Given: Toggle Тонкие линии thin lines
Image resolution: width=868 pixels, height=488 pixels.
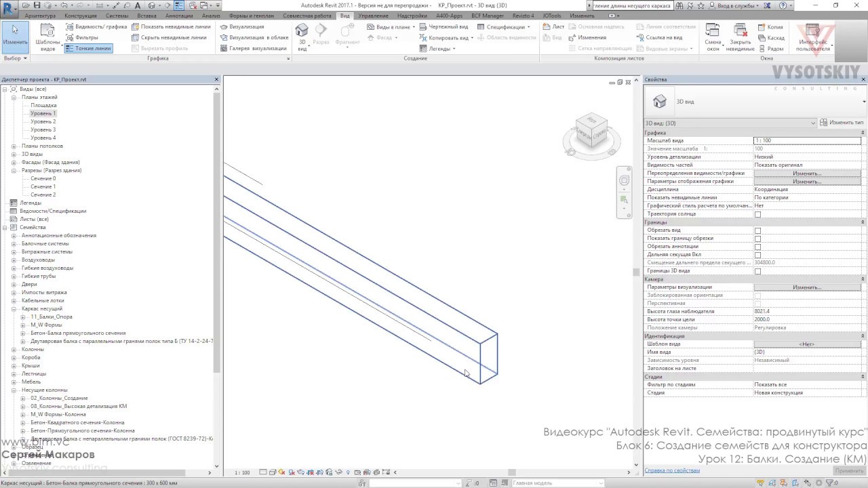Looking at the screenshot, I should pos(88,49).
